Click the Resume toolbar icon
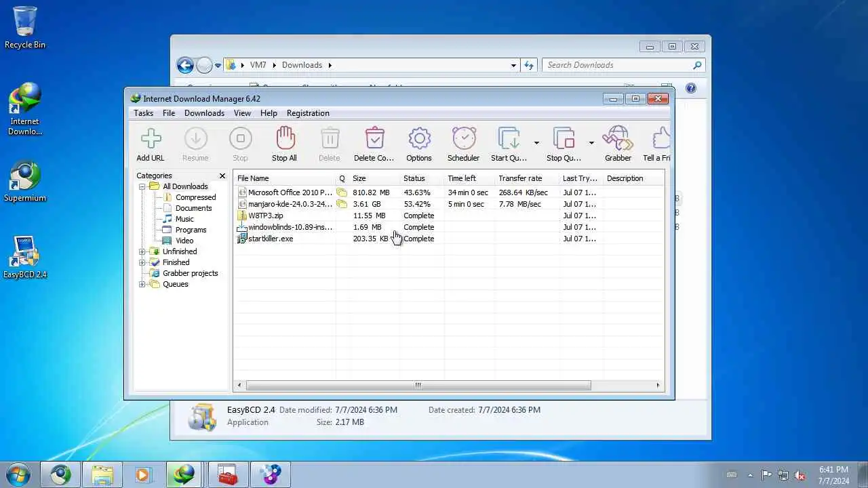868x488 pixels. pyautogui.click(x=195, y=138)
